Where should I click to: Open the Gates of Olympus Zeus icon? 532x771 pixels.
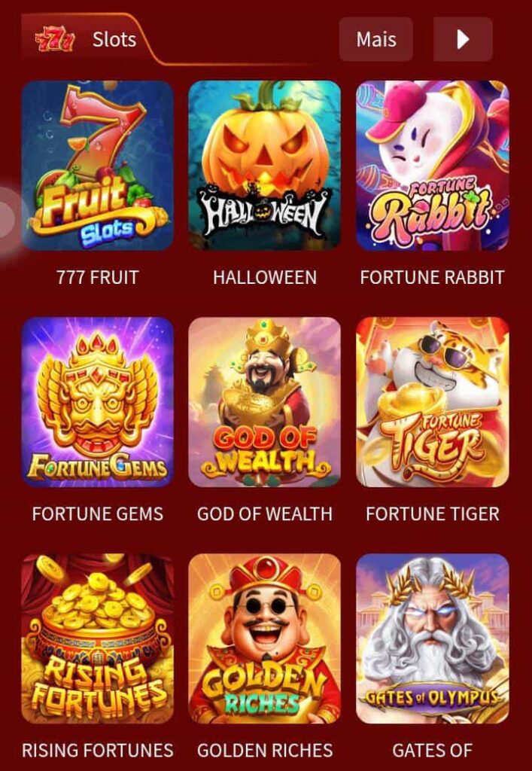point(432,638)
